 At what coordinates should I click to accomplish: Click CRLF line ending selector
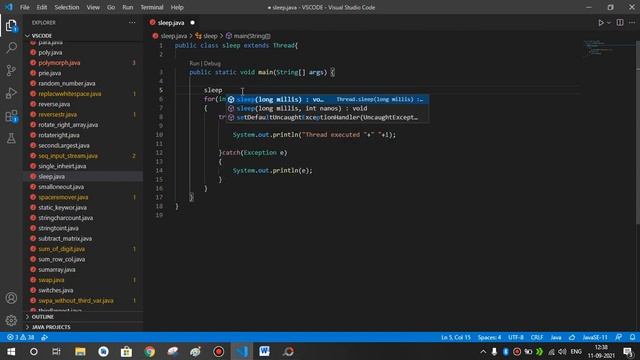(537, 338)
